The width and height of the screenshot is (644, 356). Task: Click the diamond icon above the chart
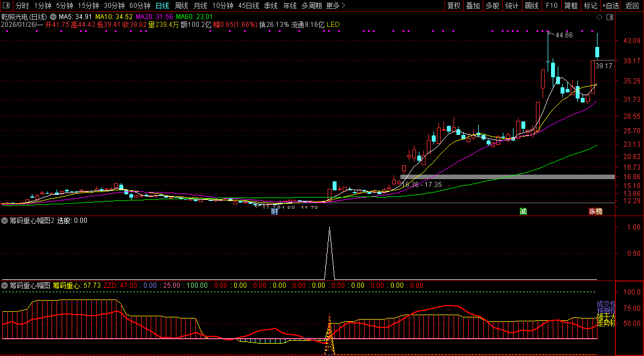point(599,17)
